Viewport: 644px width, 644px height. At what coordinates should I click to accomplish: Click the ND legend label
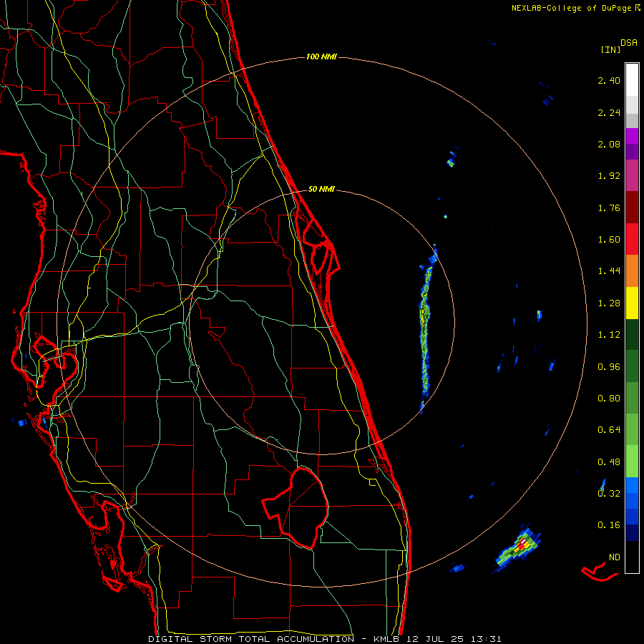click(615, 557)
